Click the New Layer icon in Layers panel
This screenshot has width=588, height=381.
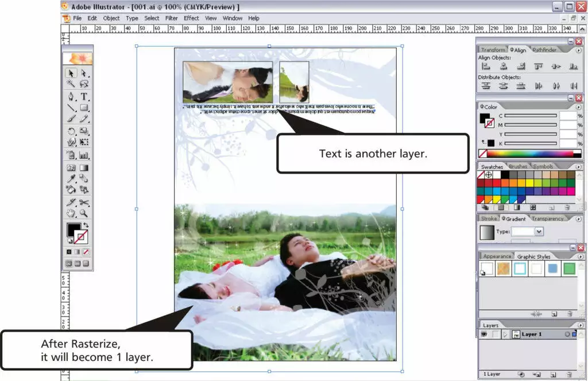553,374
